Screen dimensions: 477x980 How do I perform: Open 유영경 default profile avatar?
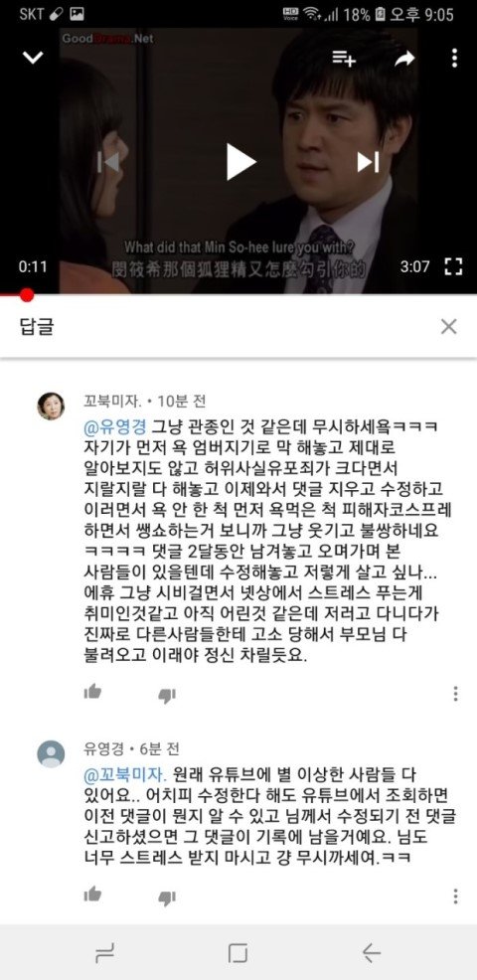(x=51, y=753)
